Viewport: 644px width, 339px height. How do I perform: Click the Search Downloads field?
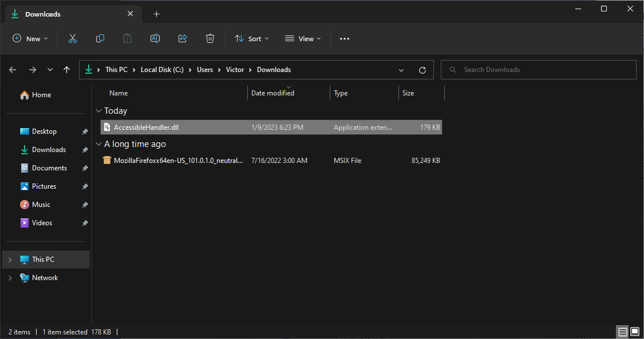click(539, 70)
